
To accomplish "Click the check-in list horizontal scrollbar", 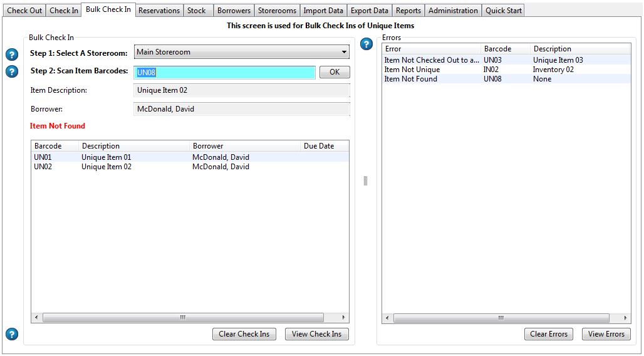I will [183, 318].
